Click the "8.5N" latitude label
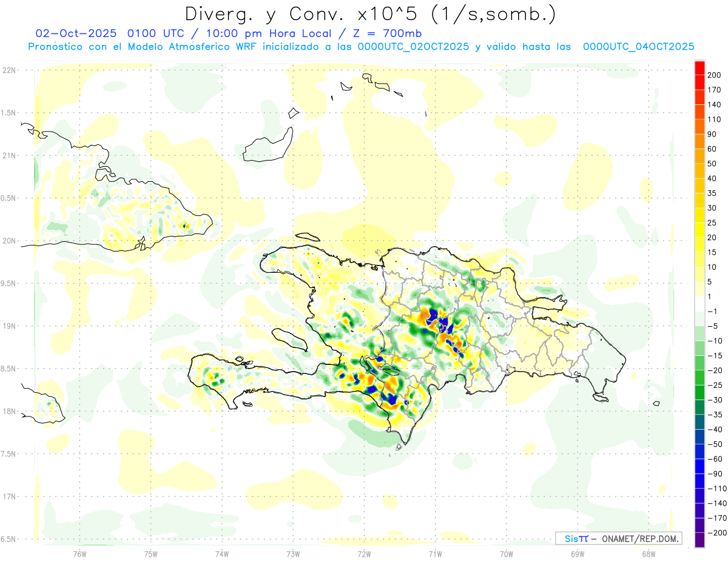The image size is (728, 562). 8,369
